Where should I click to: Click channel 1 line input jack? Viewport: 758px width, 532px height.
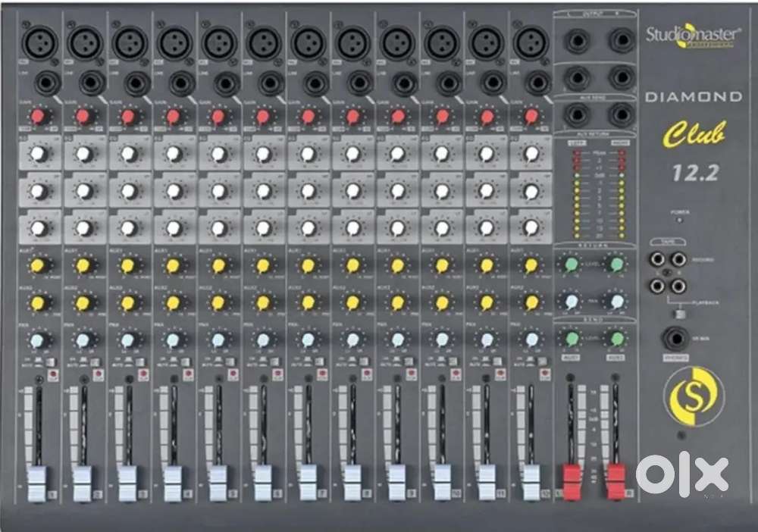click(x=47, y=83)
